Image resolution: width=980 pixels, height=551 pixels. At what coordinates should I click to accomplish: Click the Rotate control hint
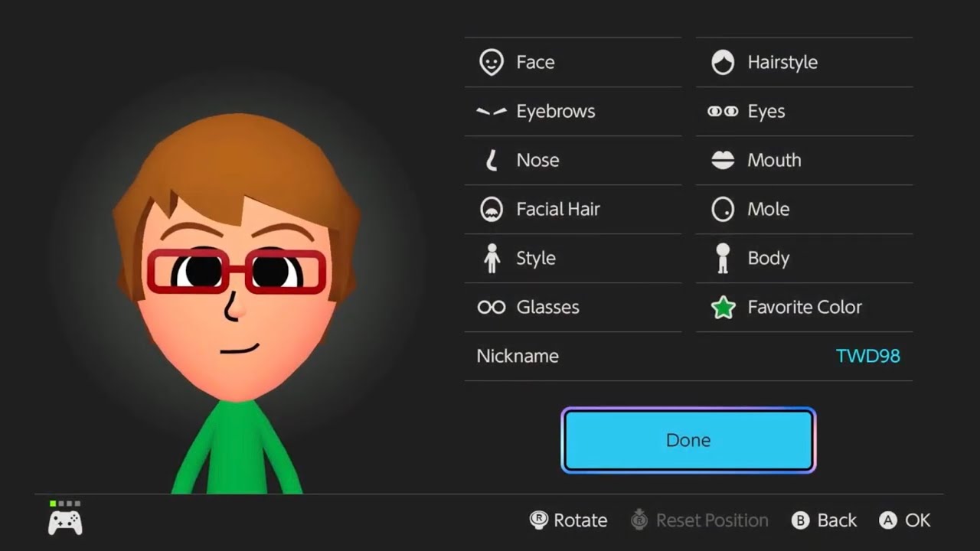point(568,520)
